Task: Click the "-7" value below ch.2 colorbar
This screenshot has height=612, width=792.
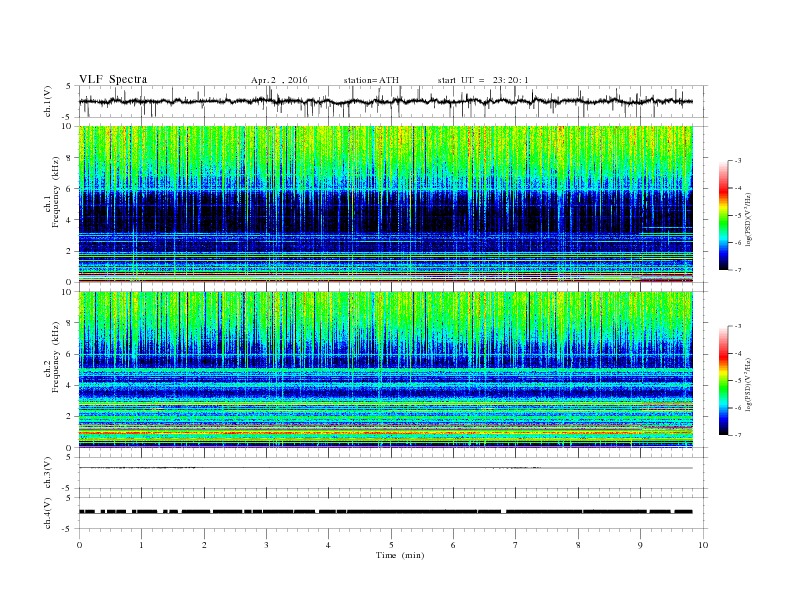Action: point(738,435)
